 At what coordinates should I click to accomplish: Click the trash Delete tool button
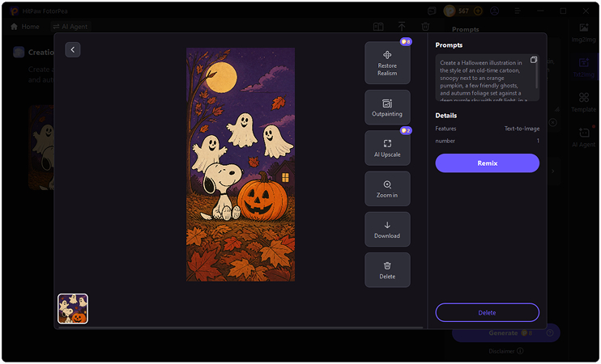coord(387,270)
